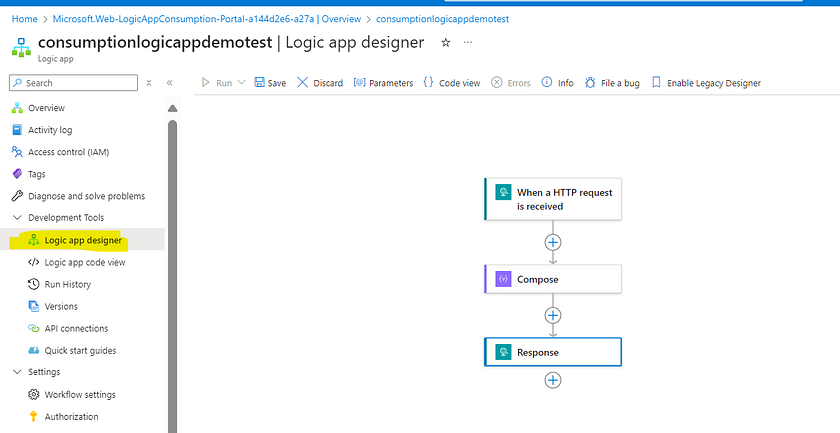Click the sidebar scroll-up arrow

172,109
